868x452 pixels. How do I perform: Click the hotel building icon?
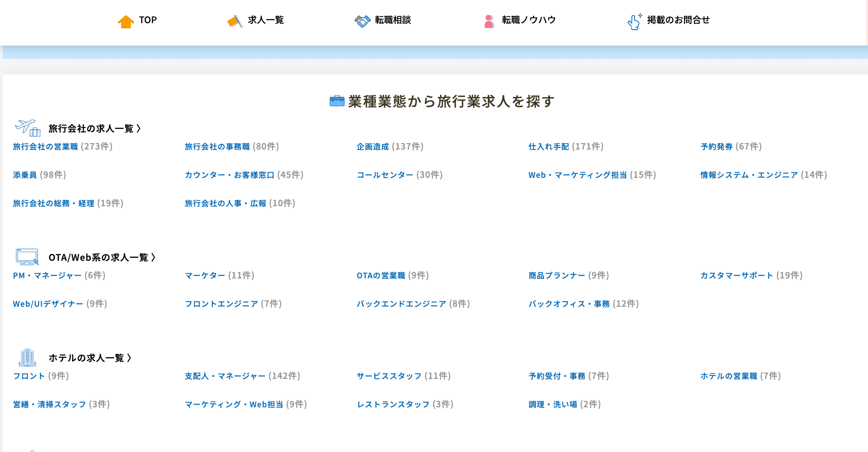[28, 357]
